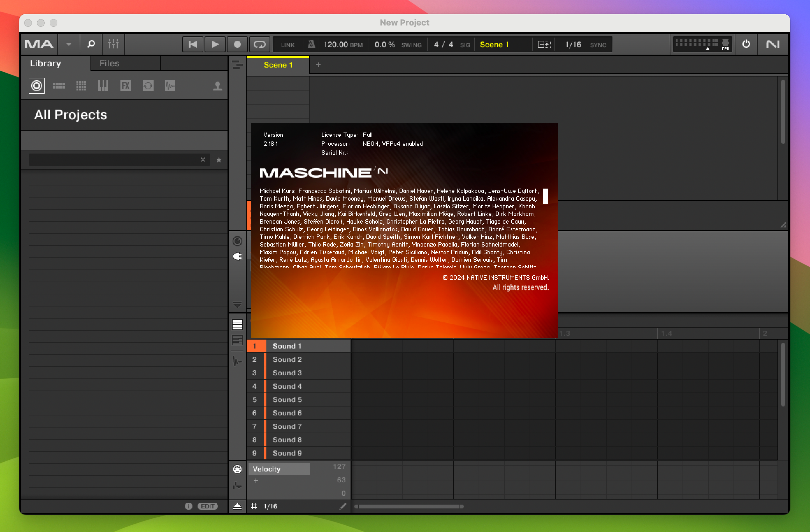Viewport: 810px width, 532px height.
Task: Select Sound 2 row
Action: tap(299, 359)
